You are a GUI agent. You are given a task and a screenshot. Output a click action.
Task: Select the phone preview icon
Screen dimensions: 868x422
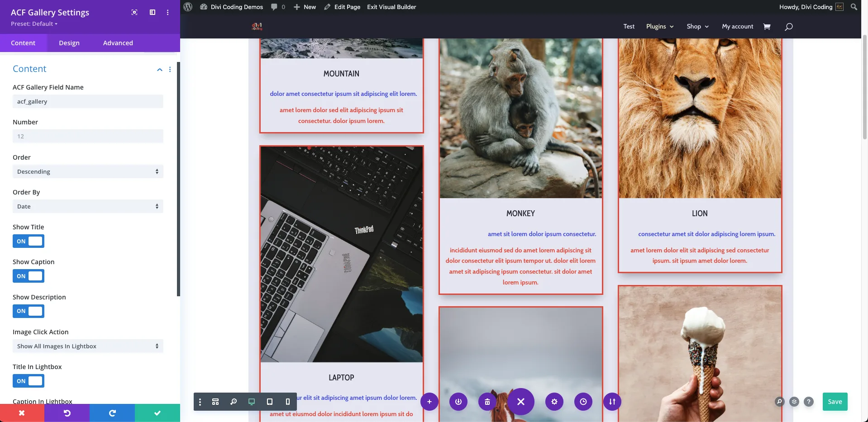pyautogui.click(x=287, y=402)
